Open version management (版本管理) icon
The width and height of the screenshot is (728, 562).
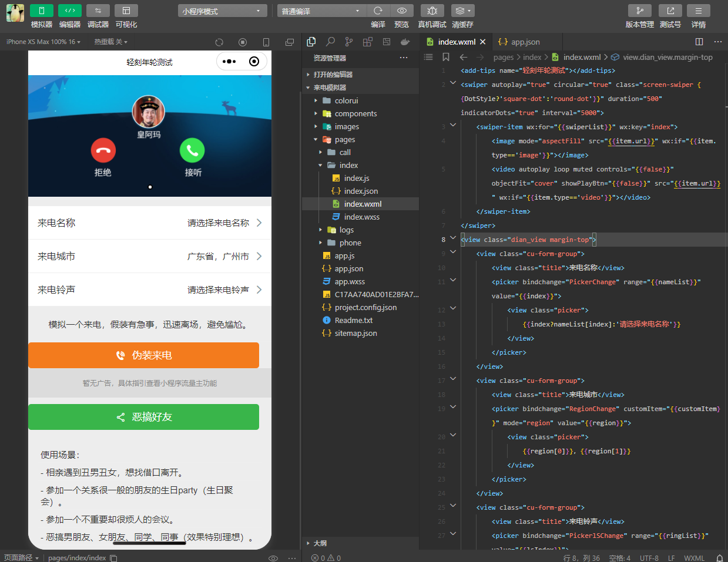click(639, 11)
